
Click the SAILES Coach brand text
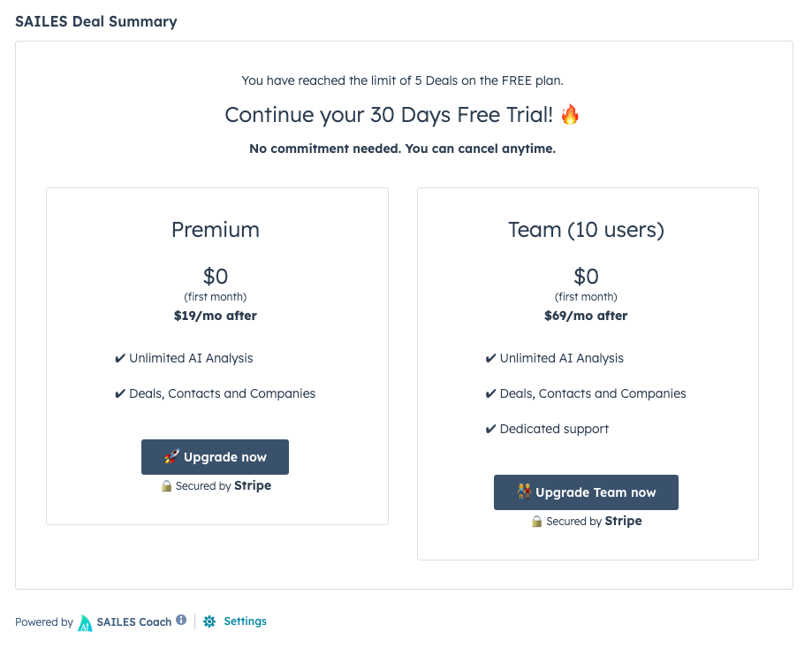(x=134, y=621)
